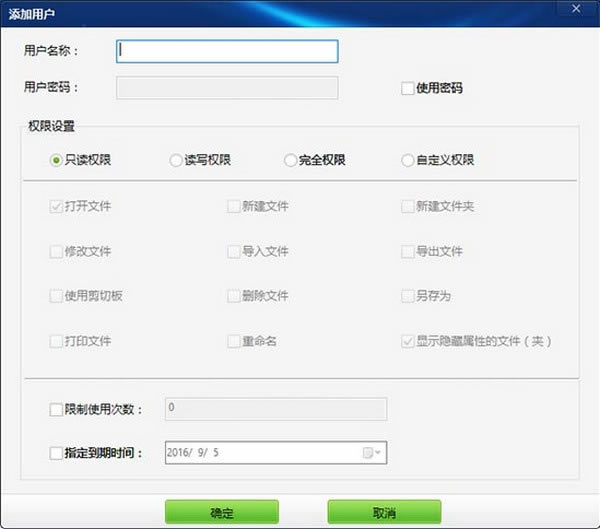Click the date value 2016/ 9/ 5

(192, 453)
